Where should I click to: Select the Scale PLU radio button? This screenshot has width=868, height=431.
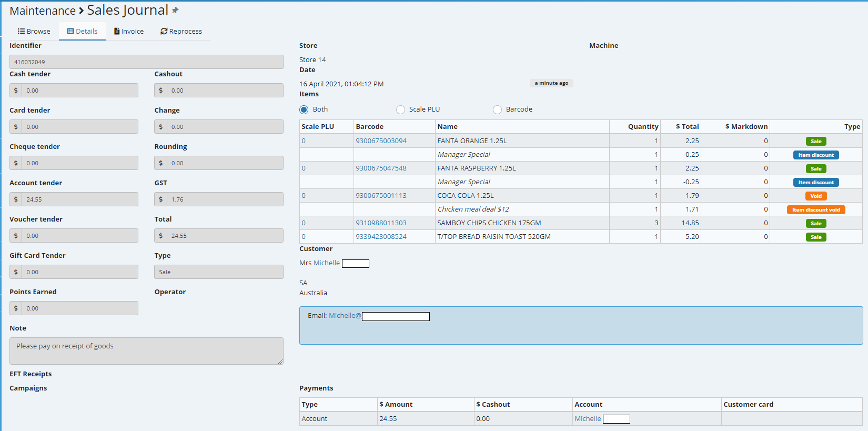click(x=400, y=109)
